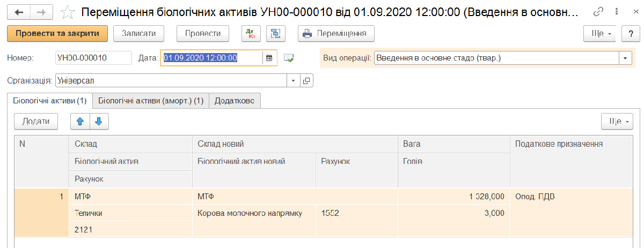Select Телички cell
This screenshot has width=644, height=248.
(x=130, y=213)
